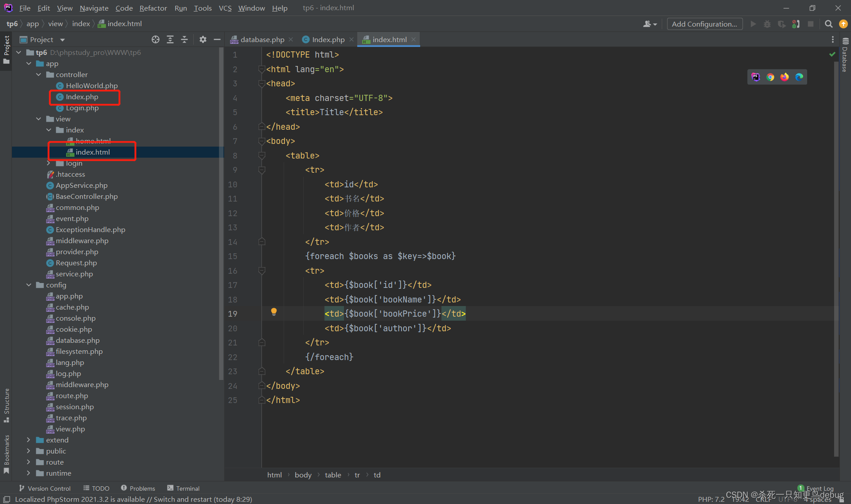Select route.php in config folder

coord(72,395)
